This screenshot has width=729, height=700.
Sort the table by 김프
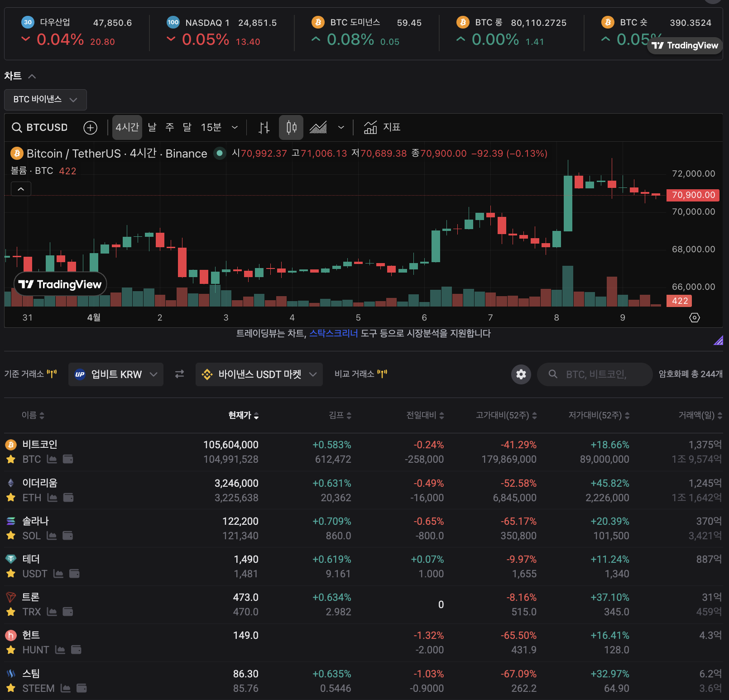click(340, 415)
